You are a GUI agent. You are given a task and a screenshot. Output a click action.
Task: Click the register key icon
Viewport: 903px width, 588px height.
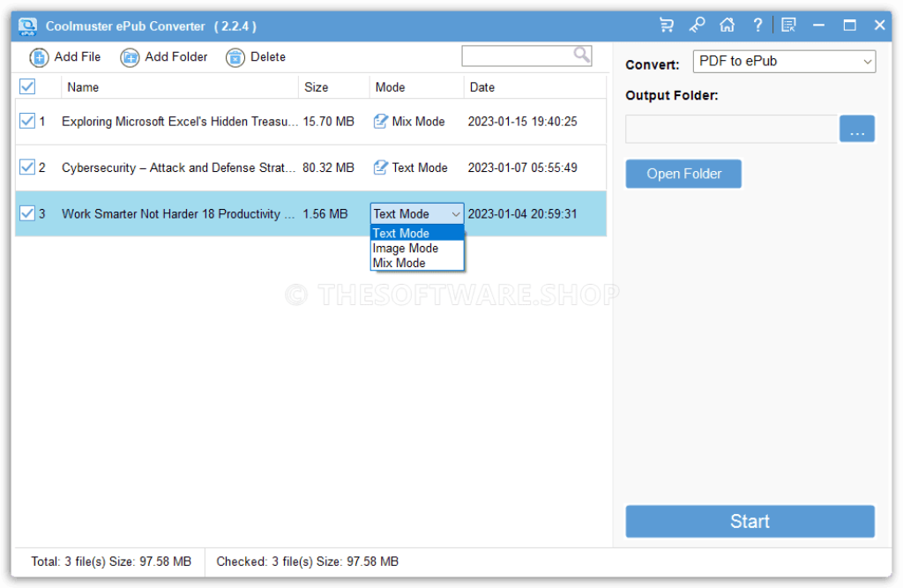(x=697, y=26)
